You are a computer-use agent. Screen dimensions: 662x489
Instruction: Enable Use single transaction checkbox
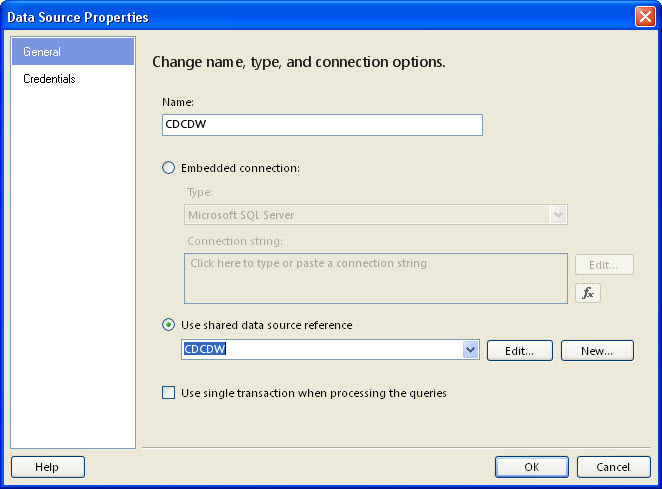(x=168, y=393)
